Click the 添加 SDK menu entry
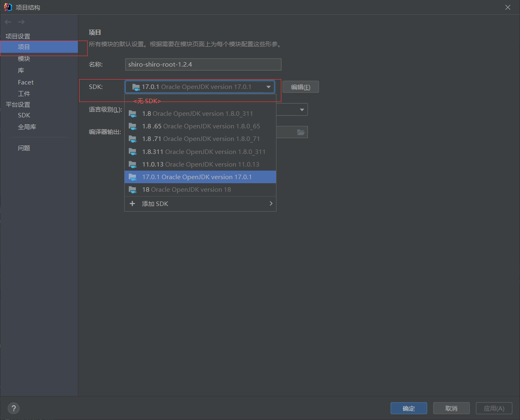The image size is (520, 420). tap(200, 204)
